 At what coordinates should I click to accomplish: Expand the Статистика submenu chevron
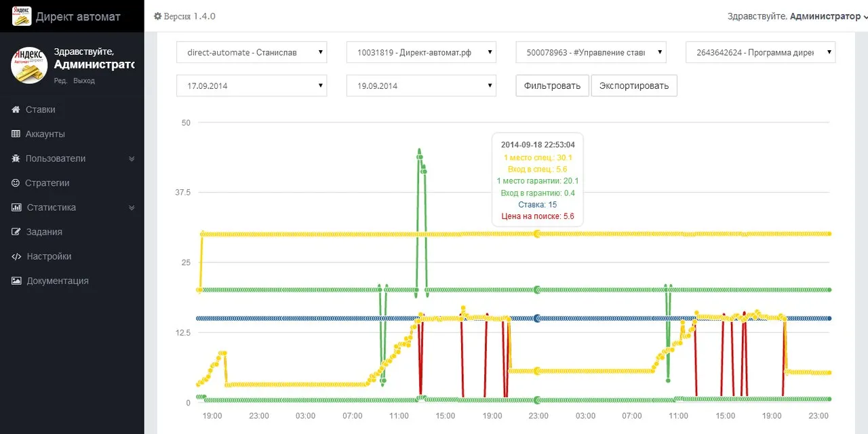[x=132, y=208]
